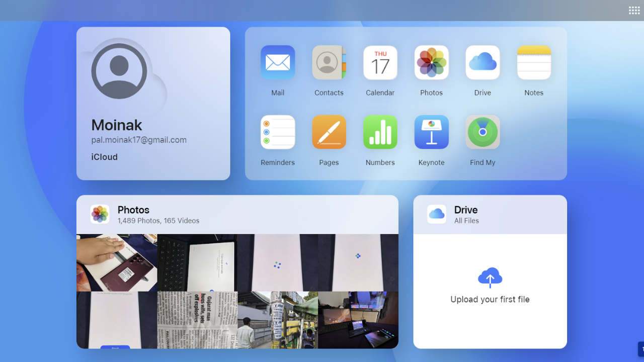The width and height of the screenshot is (644, 362).
Task: Click the Photos icon in the widget header
Action: [100, 214]
